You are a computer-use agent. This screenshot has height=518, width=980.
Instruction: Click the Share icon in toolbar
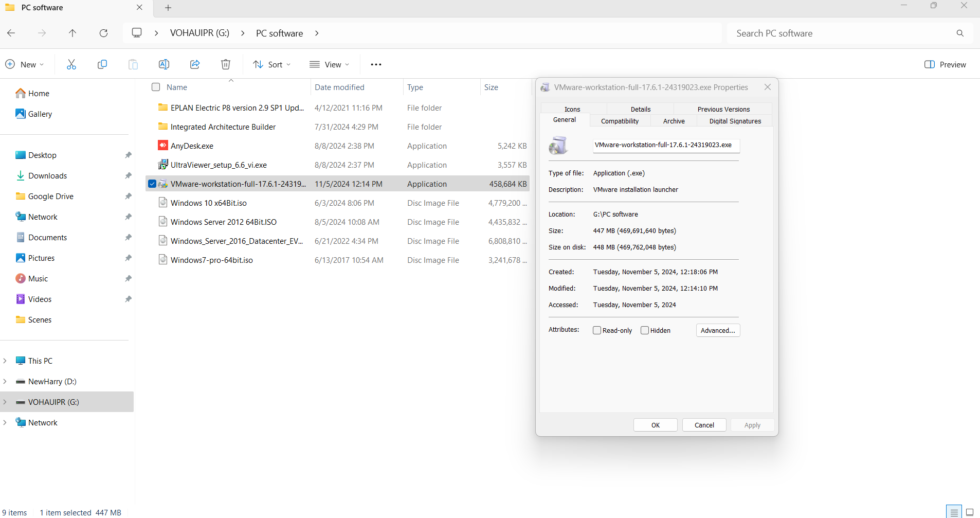pos(195,64)
